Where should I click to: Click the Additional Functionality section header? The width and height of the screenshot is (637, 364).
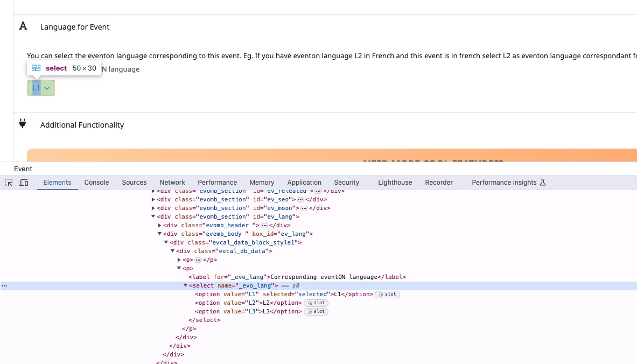82,125
